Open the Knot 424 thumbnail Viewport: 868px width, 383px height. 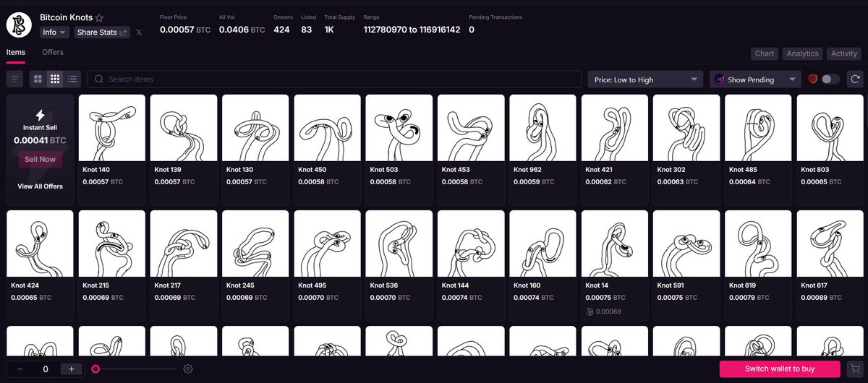pos(41,244)
